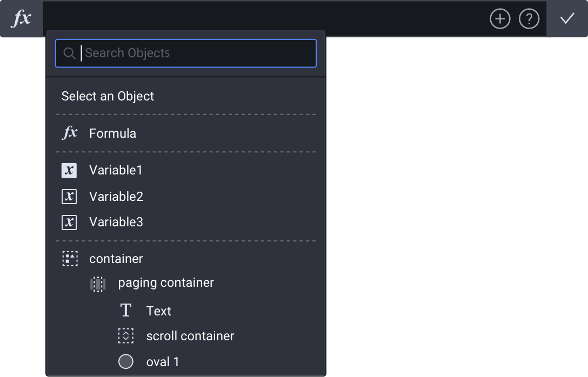Click the fx icon beside Formula

pos(70,133)
